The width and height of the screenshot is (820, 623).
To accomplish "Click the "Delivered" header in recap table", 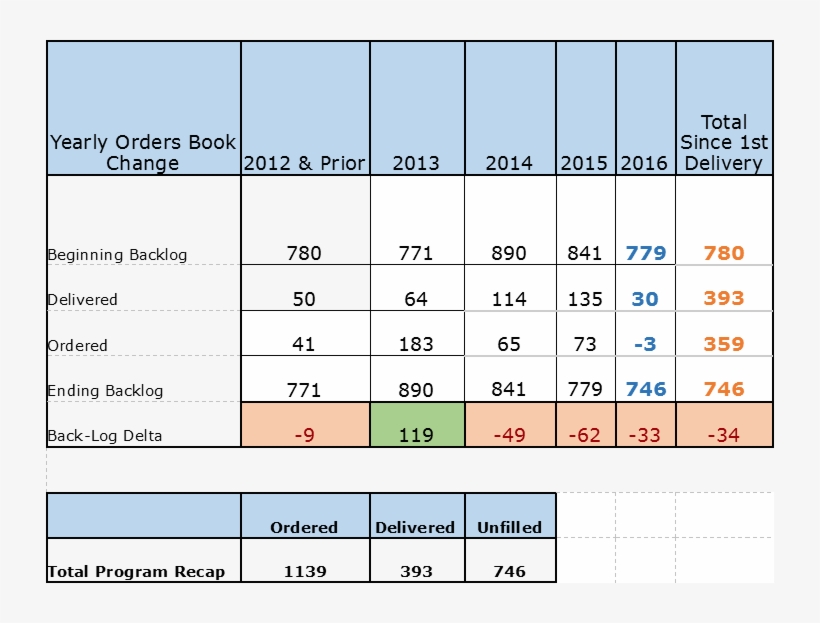I will (x=416, y=527).
